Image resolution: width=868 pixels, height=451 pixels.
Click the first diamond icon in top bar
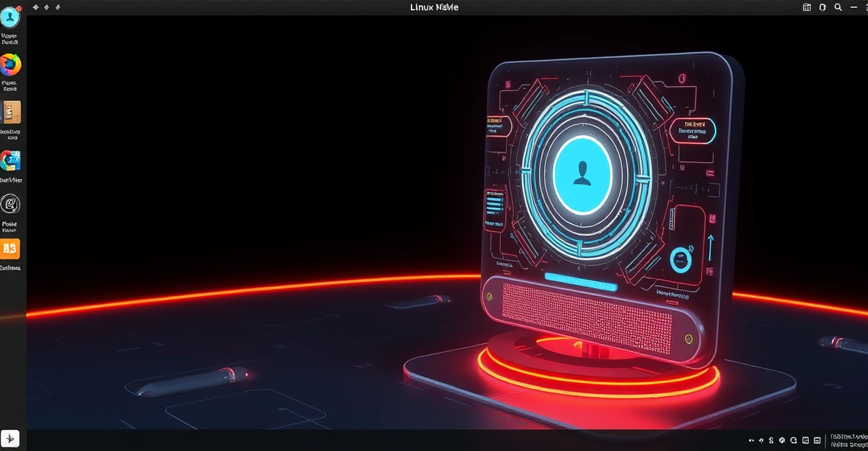click(x=35, y=7)
